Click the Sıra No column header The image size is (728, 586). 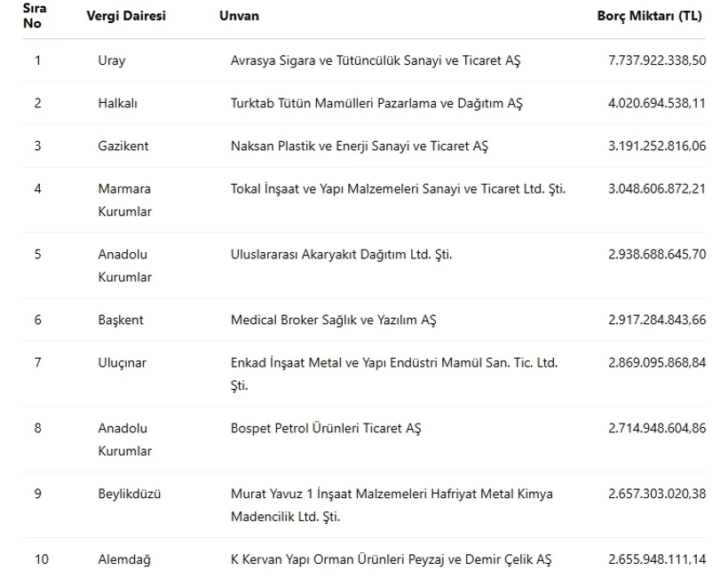35,16
